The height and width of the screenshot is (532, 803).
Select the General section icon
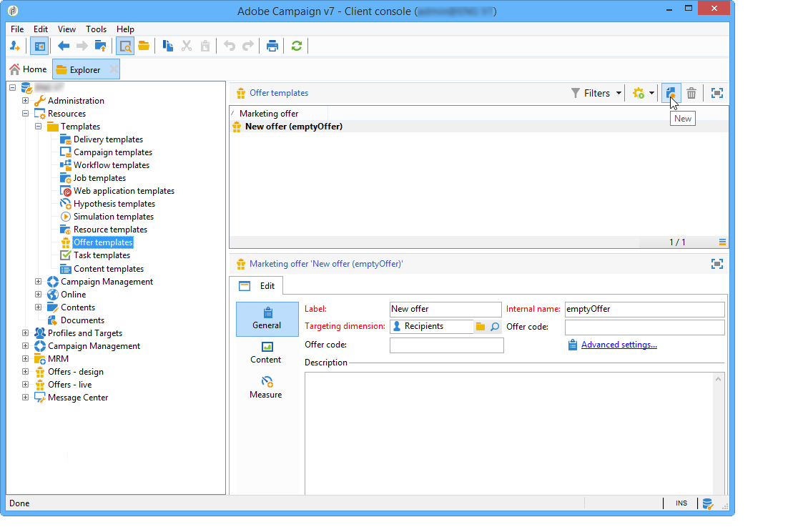[267, 318]
